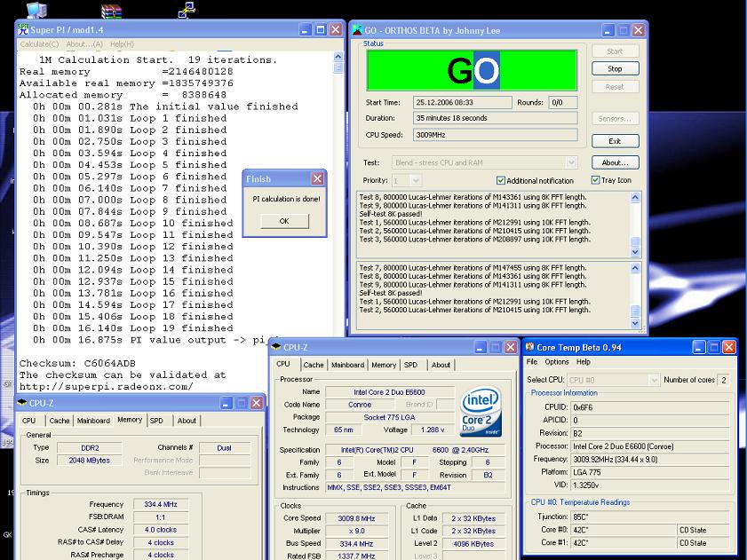Screen dimensions: 747x560
Task: Switch to SPD tab in front CPU-Z
Action: pos(410,365)
